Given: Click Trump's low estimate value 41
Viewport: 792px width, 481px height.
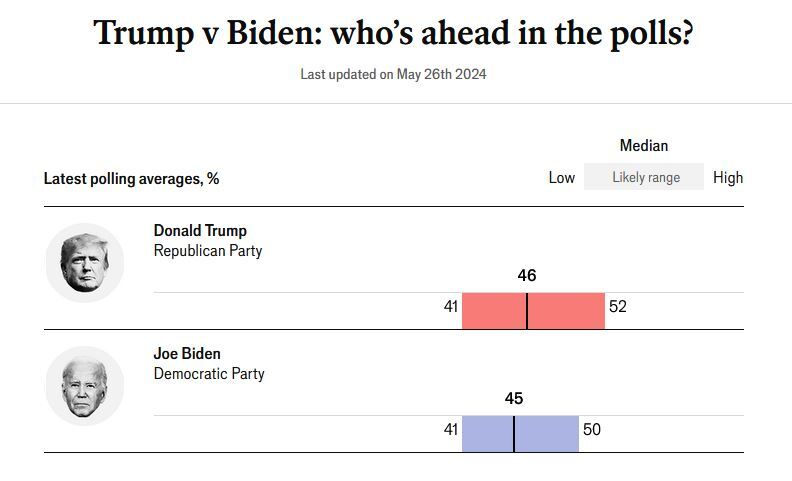Looking at the screenshot, I should (451, 307).
